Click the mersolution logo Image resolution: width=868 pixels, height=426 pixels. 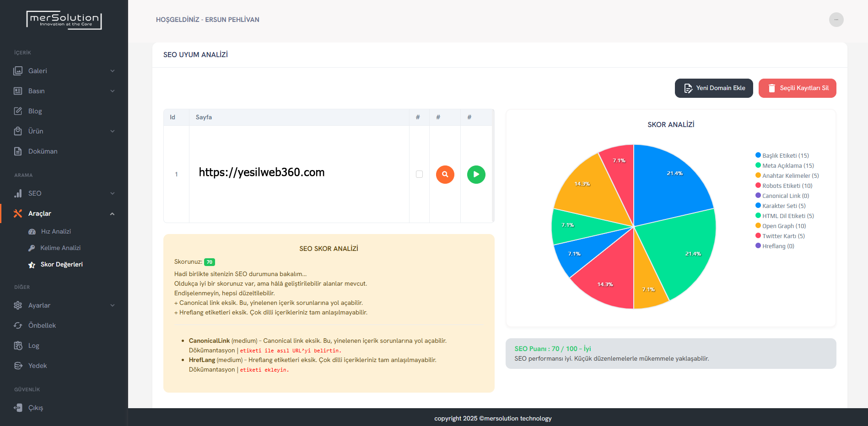64,20
